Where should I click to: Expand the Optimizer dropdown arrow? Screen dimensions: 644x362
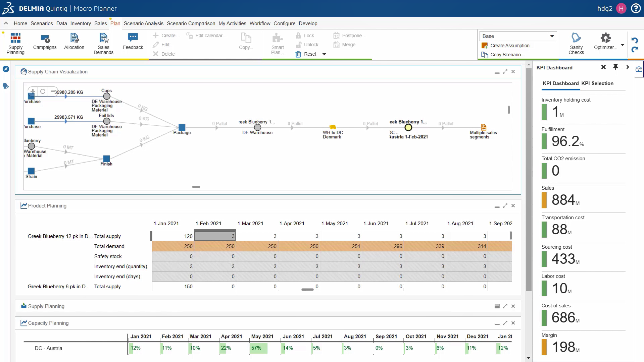623,45
